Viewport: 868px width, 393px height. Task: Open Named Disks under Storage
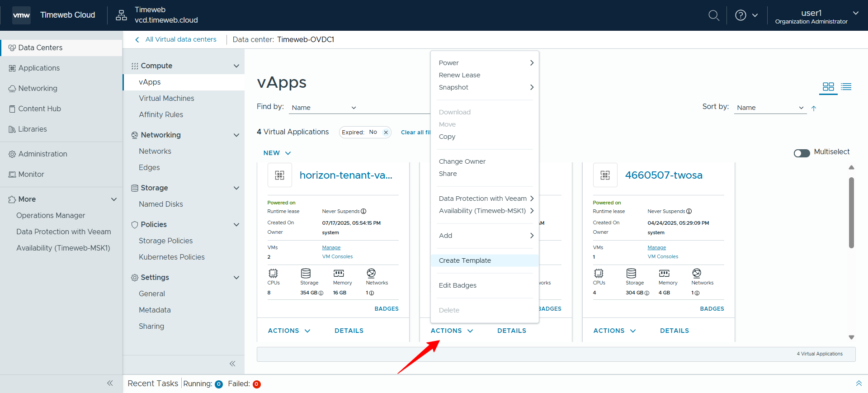(161, 204)
